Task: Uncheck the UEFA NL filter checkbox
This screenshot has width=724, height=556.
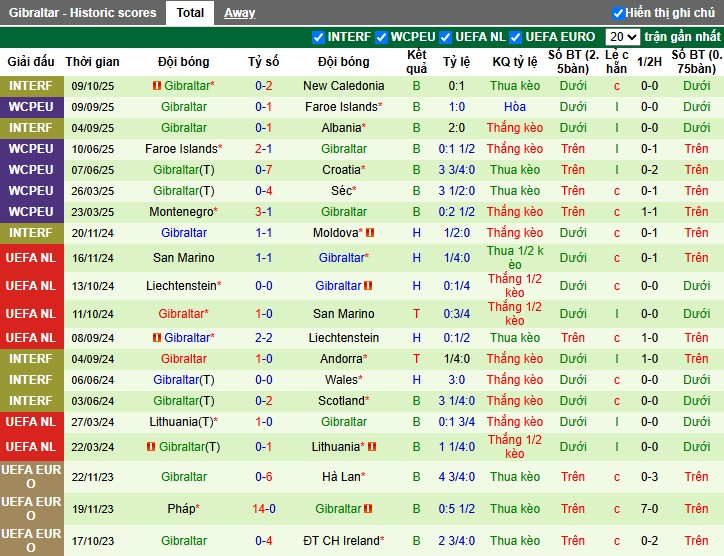Action: tap(446, 37)
